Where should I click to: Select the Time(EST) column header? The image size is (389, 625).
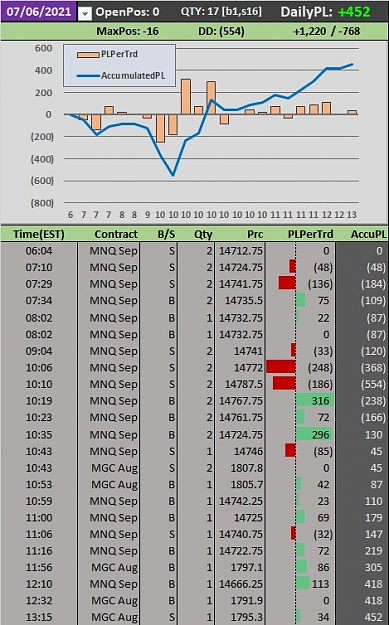[x=39, y=234]
